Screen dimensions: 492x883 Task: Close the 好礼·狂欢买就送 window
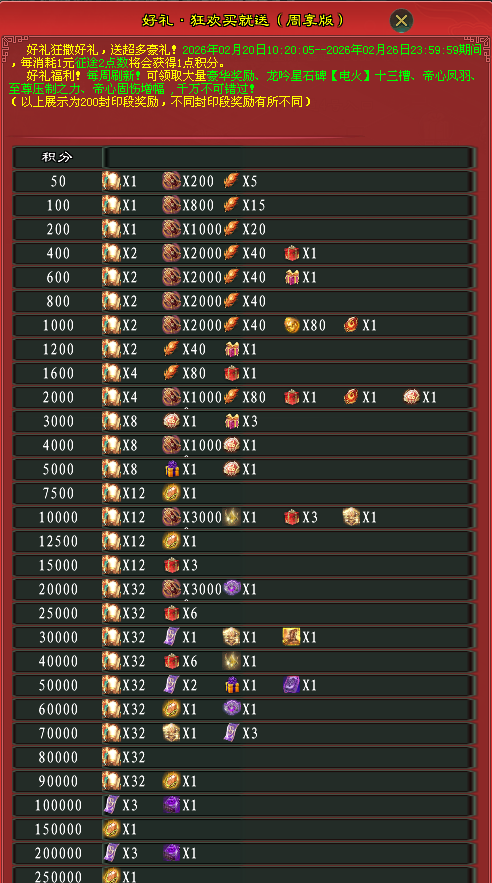coord(401,21)
